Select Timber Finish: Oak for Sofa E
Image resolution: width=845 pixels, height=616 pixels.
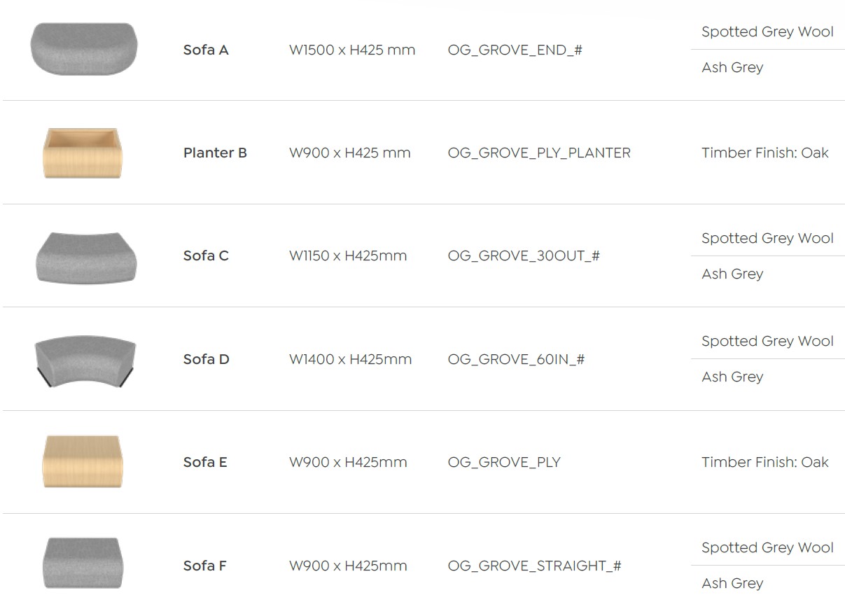pos(764,463)
